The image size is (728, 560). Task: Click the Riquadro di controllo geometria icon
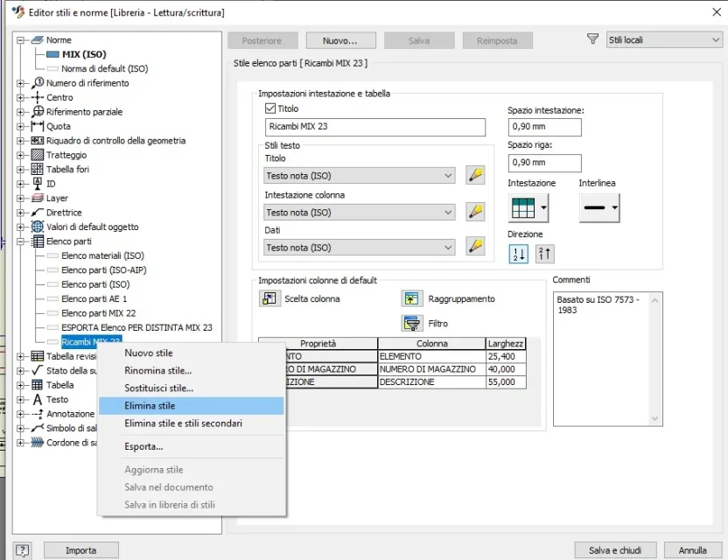coord(38,141)
